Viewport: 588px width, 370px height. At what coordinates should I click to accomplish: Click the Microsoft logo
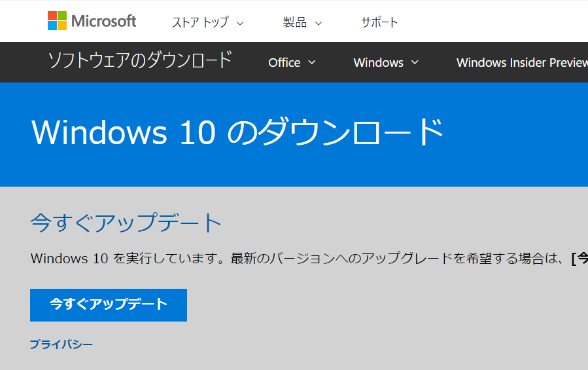tap(92, 21)
